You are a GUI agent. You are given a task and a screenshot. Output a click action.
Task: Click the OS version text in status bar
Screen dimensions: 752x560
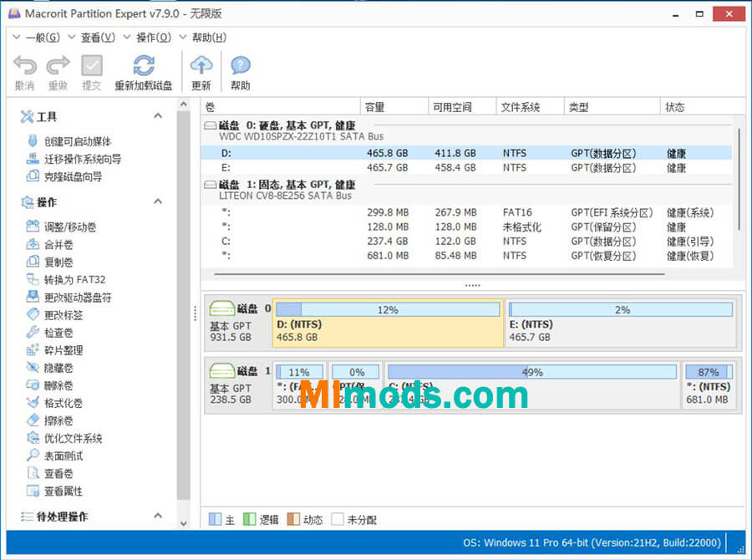592,542
